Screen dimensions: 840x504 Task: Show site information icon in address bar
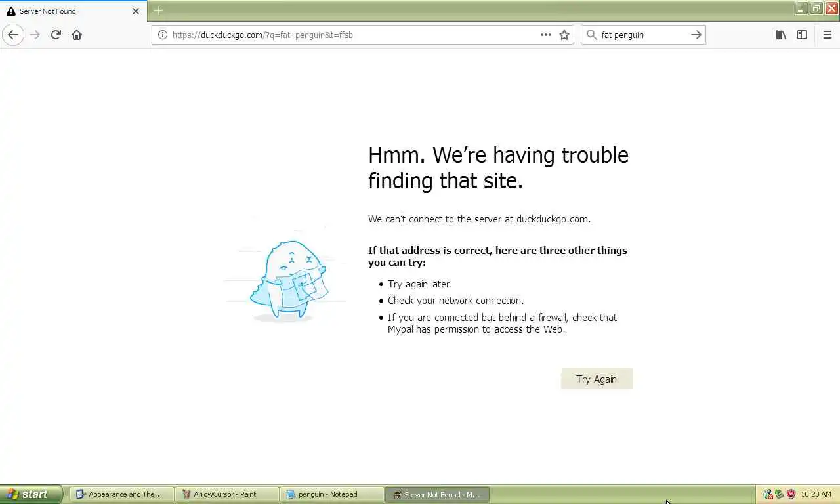point(163,35)
